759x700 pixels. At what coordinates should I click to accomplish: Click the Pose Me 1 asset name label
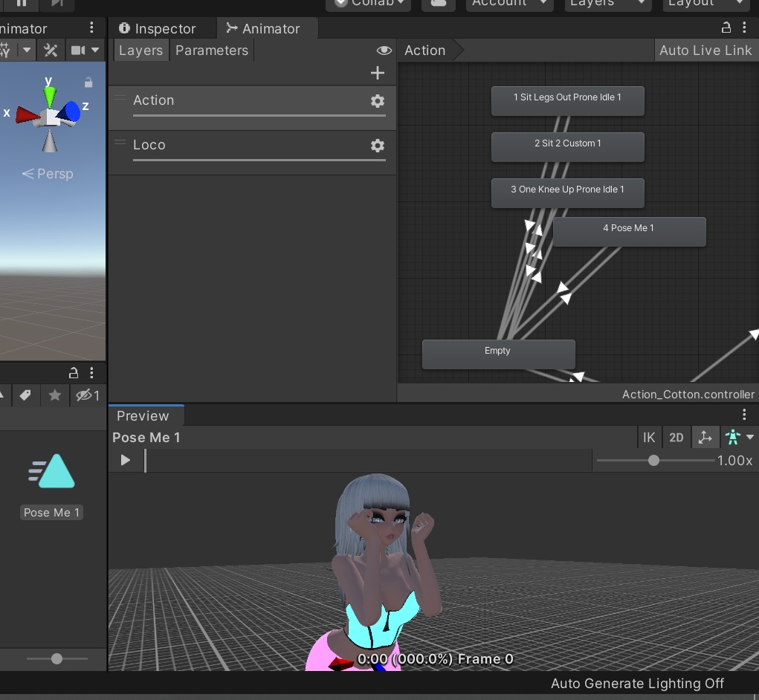click(51, 512)
